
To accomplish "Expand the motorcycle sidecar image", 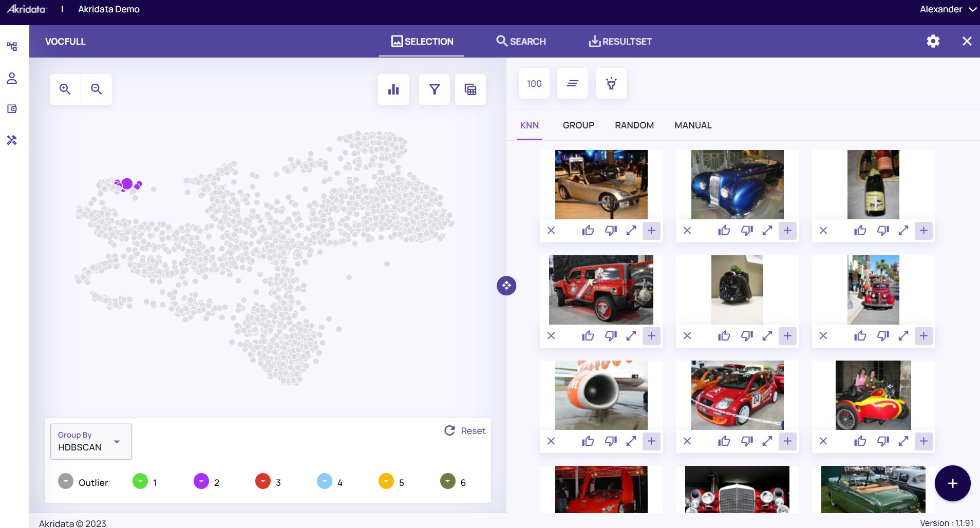I will point(903,441).
